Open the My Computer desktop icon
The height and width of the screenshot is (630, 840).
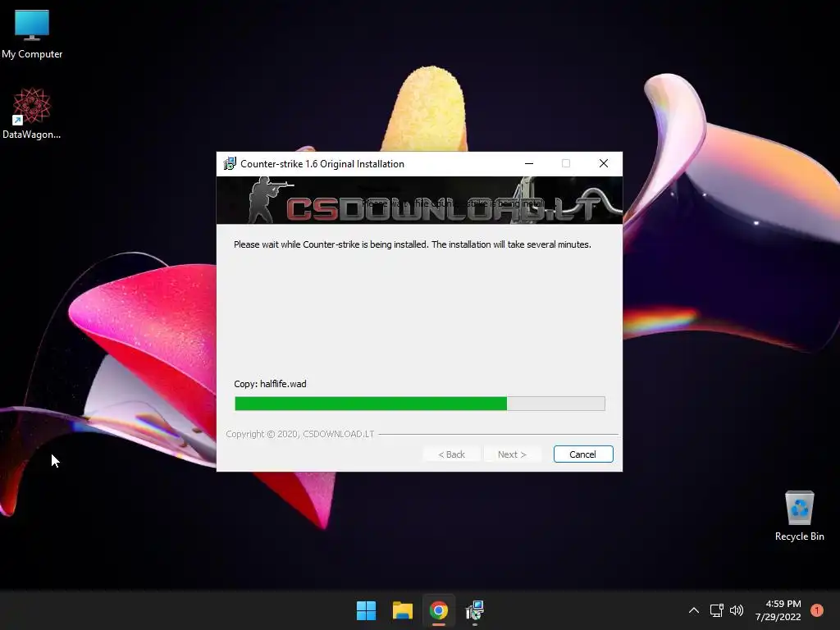[32, 34]
